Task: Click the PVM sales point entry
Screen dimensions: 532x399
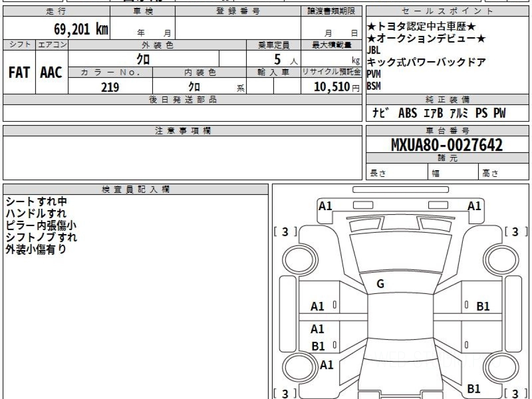Action: coord(374,74)
